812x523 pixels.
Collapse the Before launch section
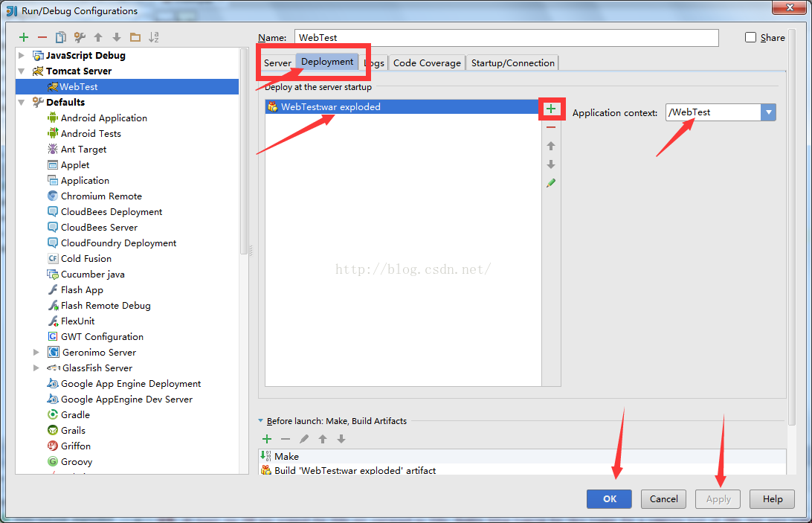(261, 421)
